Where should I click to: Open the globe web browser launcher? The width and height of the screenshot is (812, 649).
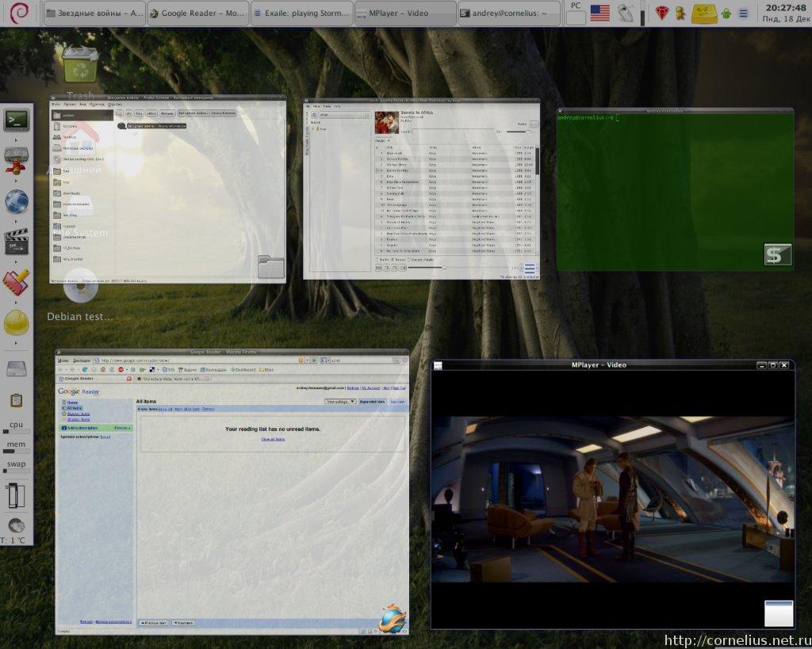[17, 202]
